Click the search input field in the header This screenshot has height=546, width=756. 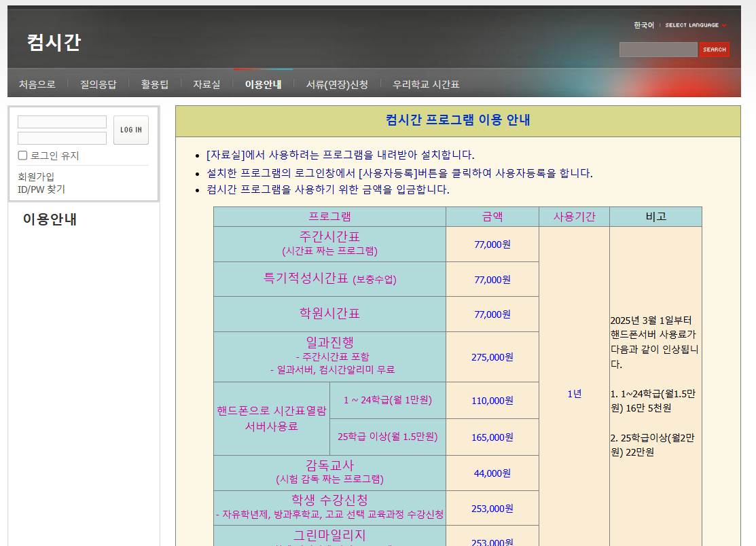pos(658,49)
